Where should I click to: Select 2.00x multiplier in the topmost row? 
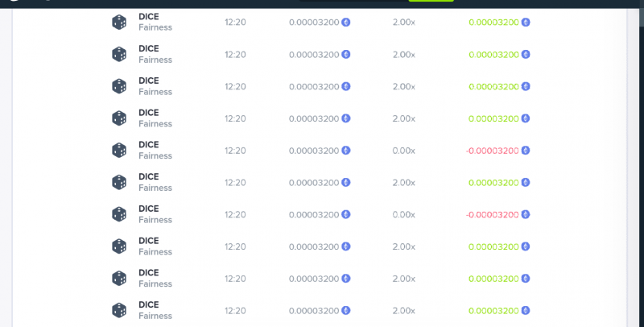point(404,23)
